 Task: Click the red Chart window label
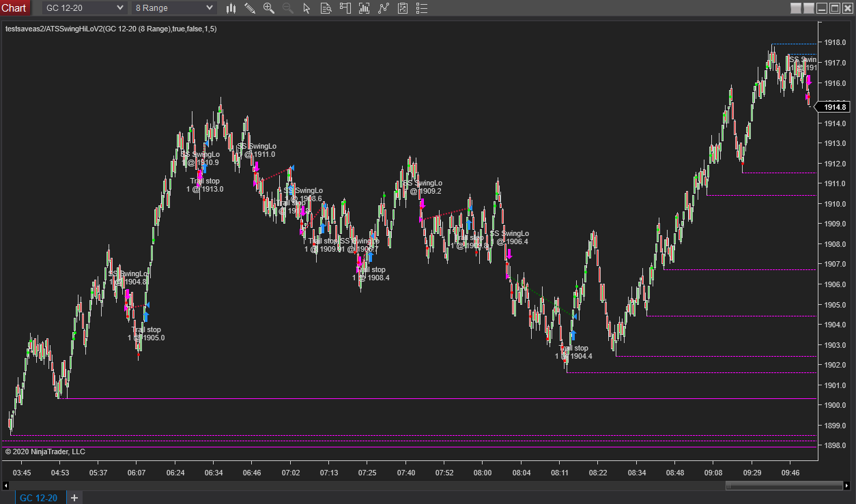[x=15, y=8]
